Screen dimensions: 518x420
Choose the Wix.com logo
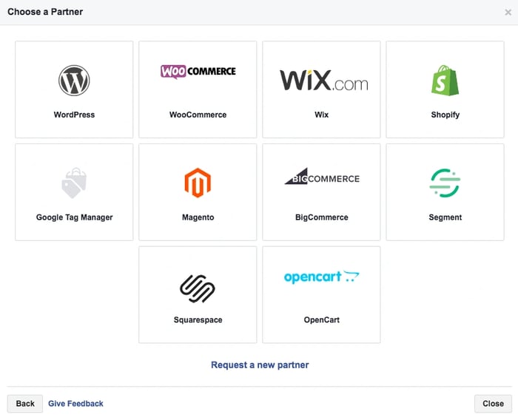[x=321, y=80]
